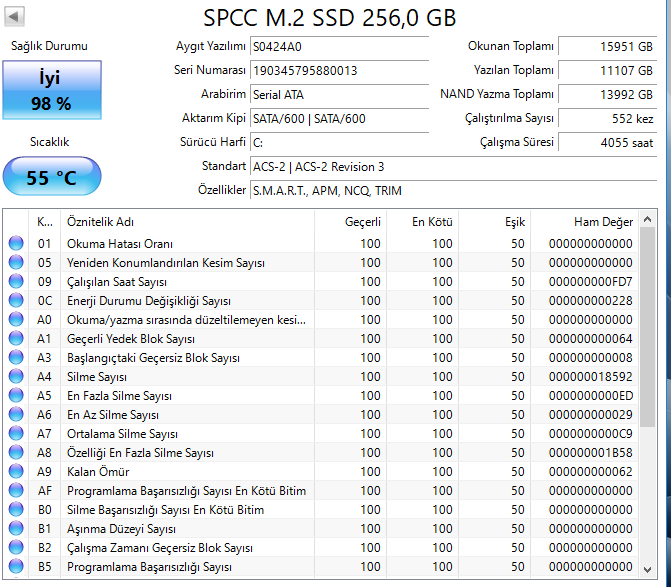The height and width of the screenshot is (587, 671).
Task: Click the 55 °C temperature button
Action: coord(52,176)
